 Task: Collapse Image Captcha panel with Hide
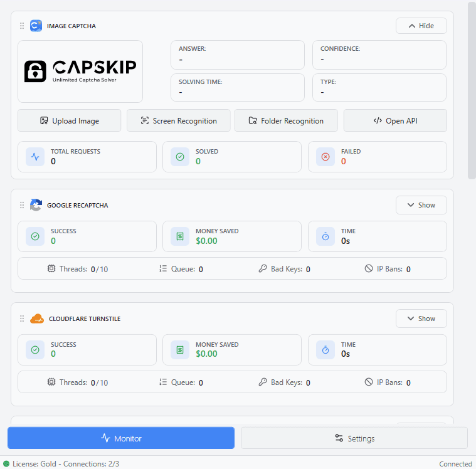coord(421,26)
